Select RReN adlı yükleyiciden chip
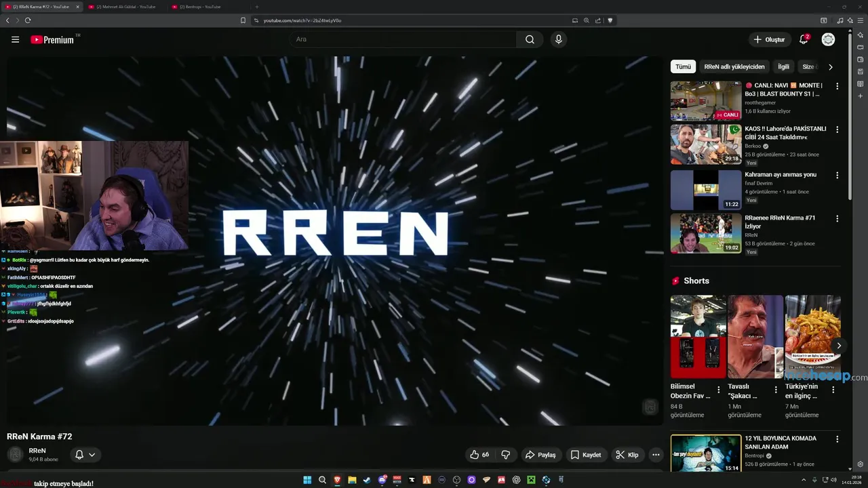Viewport: 868px width, 488px height. 734,66
